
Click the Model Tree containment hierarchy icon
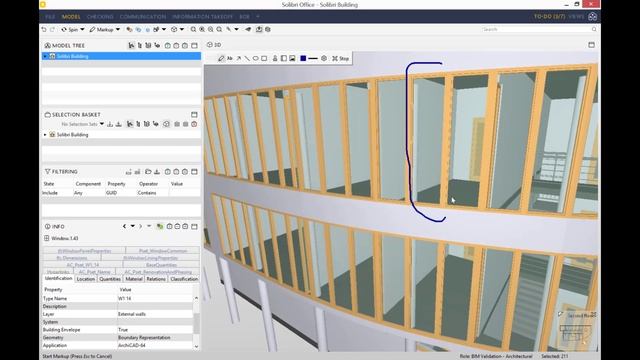[x=131, y=45]
